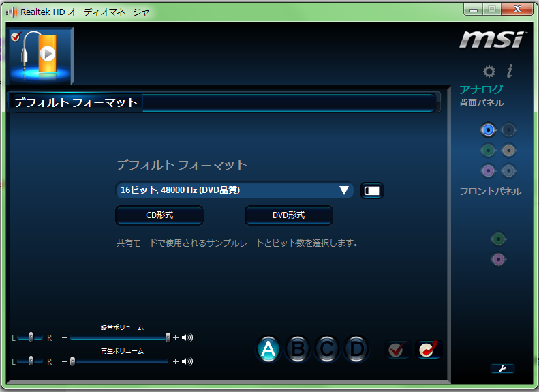Click the green front panel jack
The height and width of the screenshot is (392, 539).
tap(499, 239)
